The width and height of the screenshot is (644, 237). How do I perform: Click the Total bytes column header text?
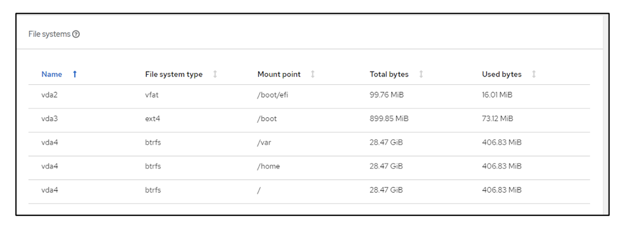pyautogui.click(x=389, y=75)
